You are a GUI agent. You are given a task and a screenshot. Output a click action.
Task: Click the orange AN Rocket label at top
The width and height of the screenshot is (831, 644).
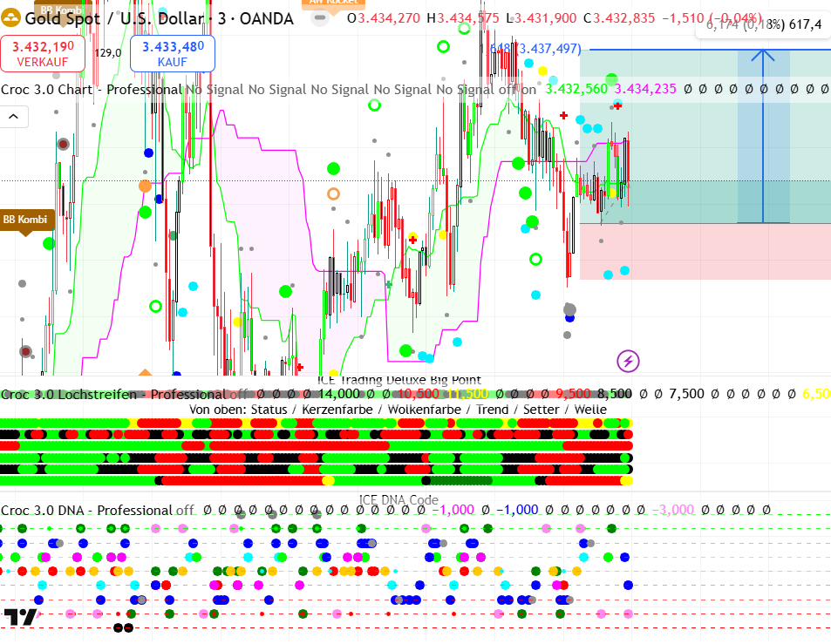click(328, 3)
